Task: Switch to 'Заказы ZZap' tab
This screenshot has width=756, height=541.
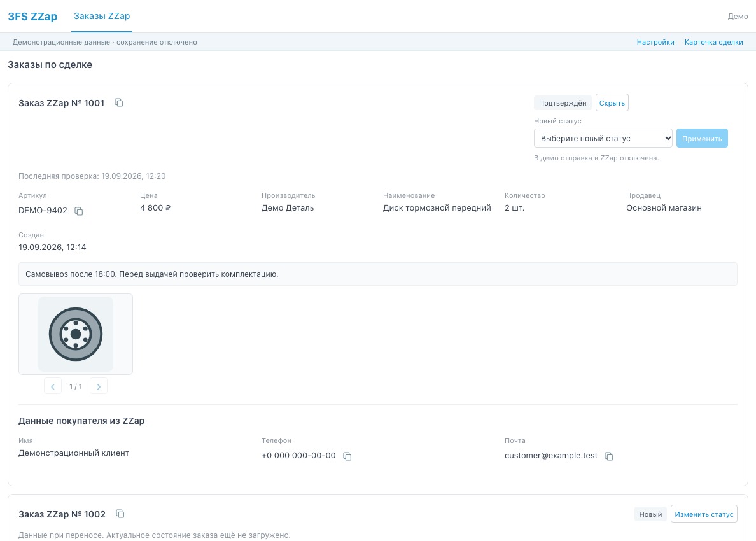Action: [x=102, y=16]
